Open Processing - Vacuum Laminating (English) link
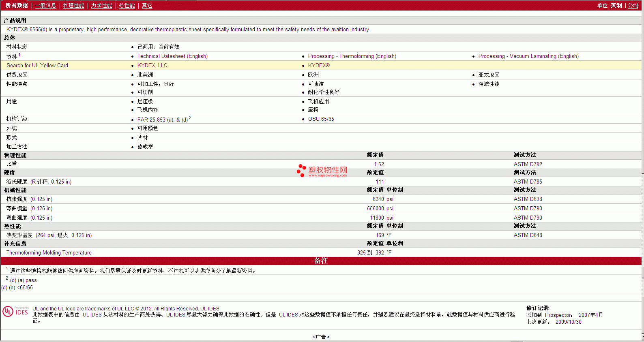This screenshot has height=342, width=644. (528, 56)
